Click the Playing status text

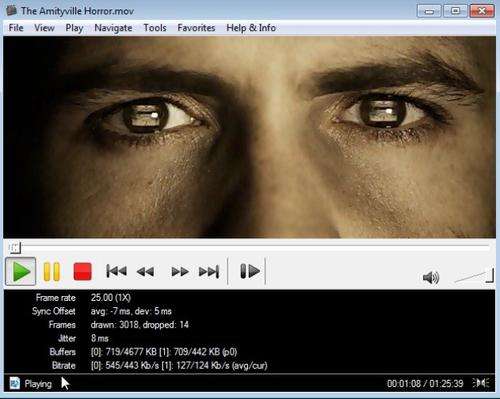click(x=38, y=384)
